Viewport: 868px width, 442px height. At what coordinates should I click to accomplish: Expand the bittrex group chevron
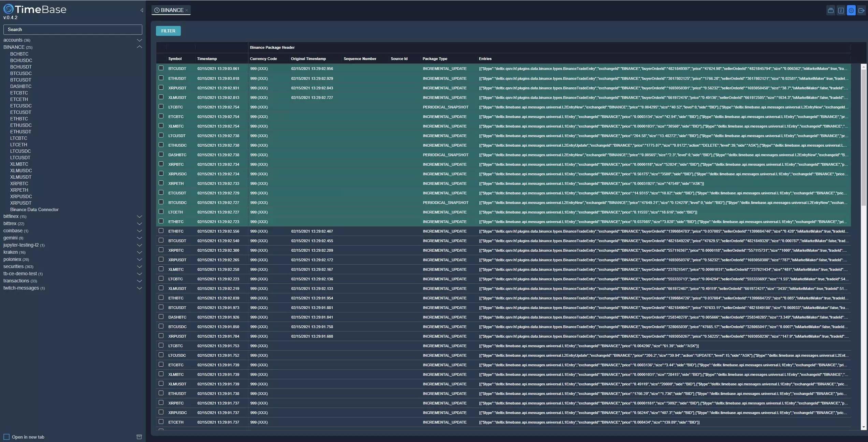139,224
